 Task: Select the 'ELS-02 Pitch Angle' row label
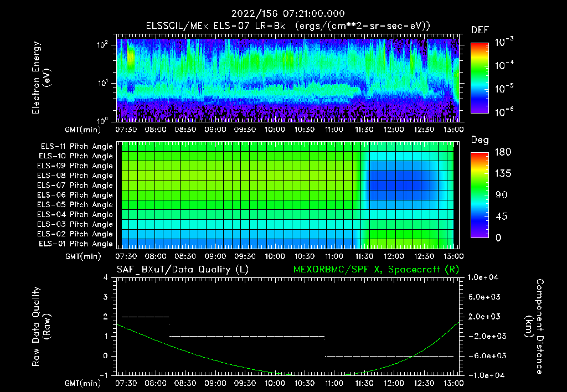(x=75, y=234)
